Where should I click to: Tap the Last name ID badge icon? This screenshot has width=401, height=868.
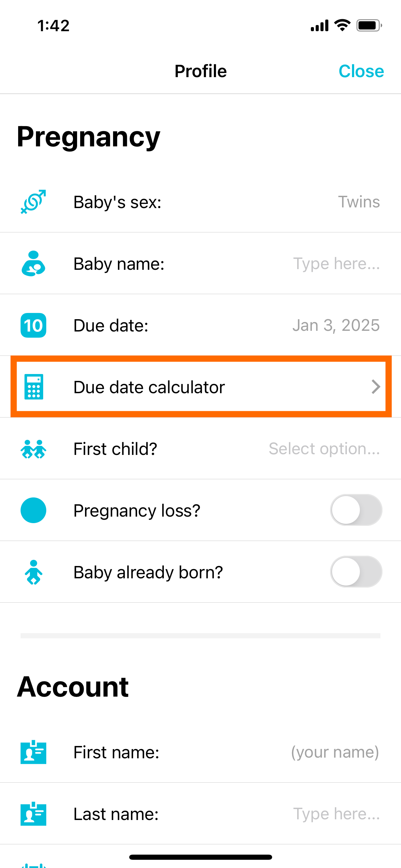(33, 814)
